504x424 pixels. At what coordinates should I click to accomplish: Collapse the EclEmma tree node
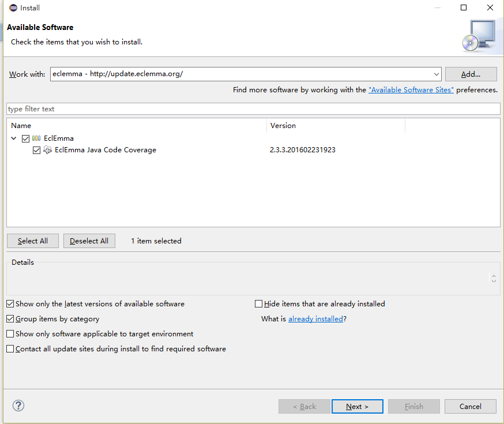(13, 138)
